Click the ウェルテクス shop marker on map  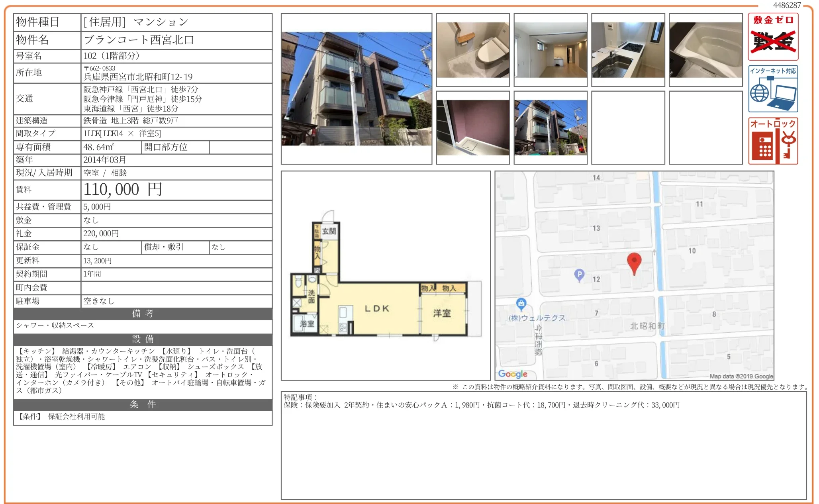point(521,304)
